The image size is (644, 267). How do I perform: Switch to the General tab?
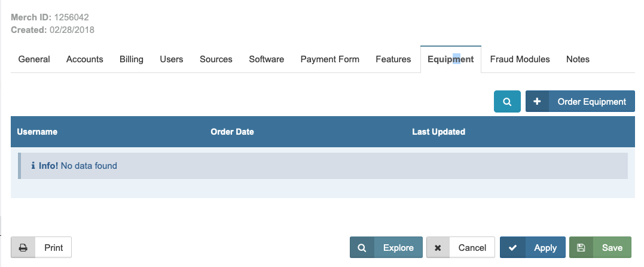coord(34,59)
